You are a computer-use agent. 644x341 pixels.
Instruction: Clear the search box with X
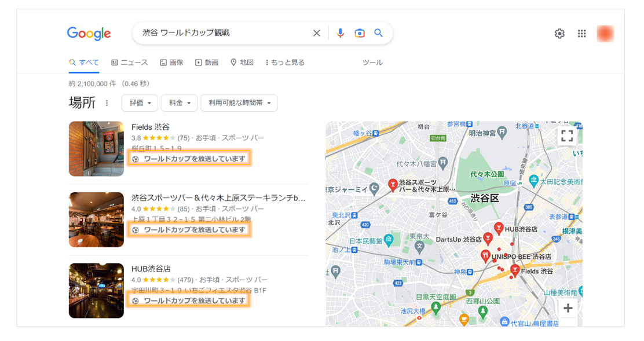click(x=316, y=33)
